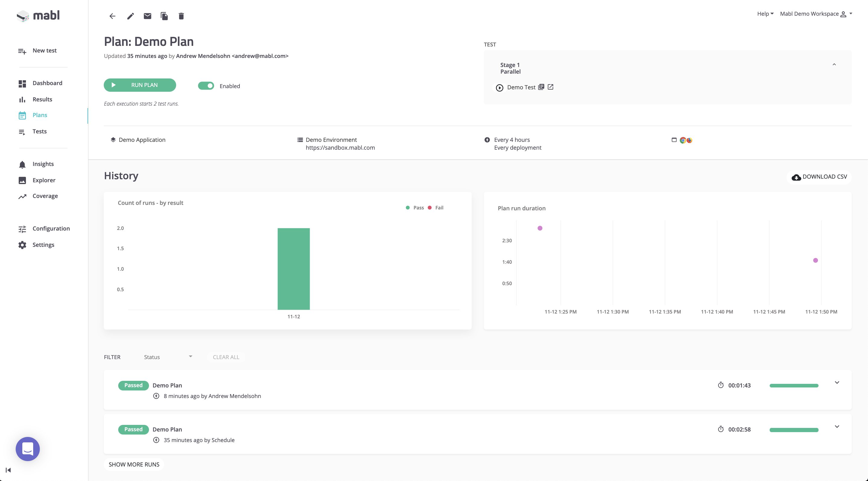Image resolution: width=868 pixels, height=481 pixels.
Task: Click the trash delete plan icon
Action: click(181, 16)
